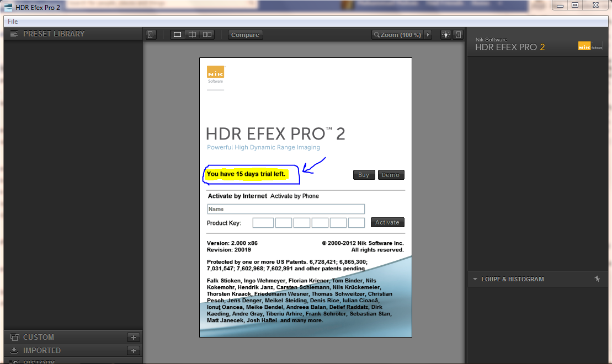Open the Imported presets section
The height and width of the screenshot is (364, 612).
[42, 350]
